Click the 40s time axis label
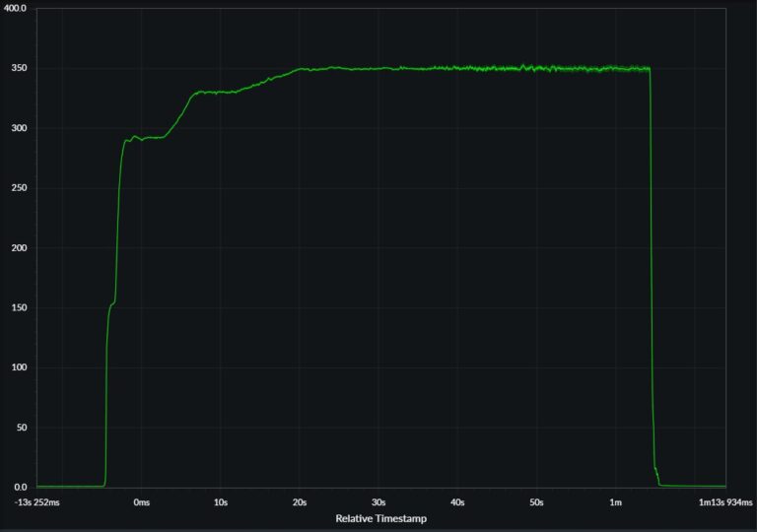The image size is (757, 532). pos(457,502)
